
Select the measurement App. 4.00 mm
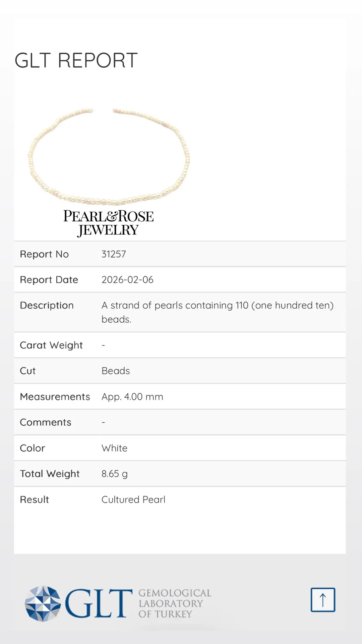132,397
